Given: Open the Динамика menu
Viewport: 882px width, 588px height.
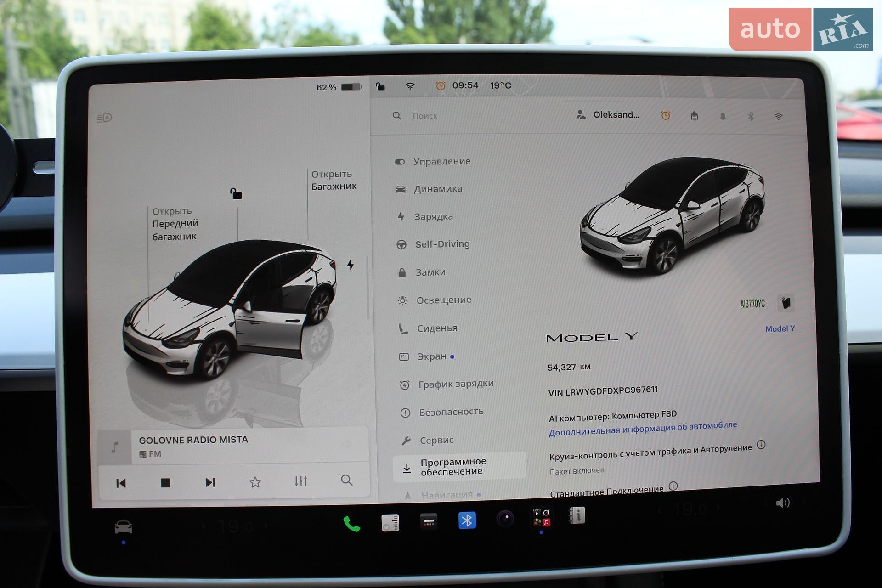Looking at the screenshot, I should click(x=429, y=189).
